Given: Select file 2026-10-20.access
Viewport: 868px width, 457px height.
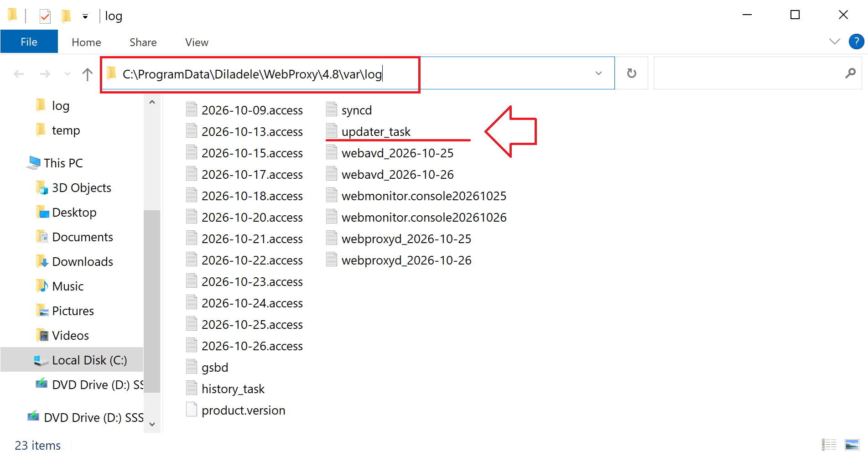Looking at the screenshot, I should click(x=245, y=218).
